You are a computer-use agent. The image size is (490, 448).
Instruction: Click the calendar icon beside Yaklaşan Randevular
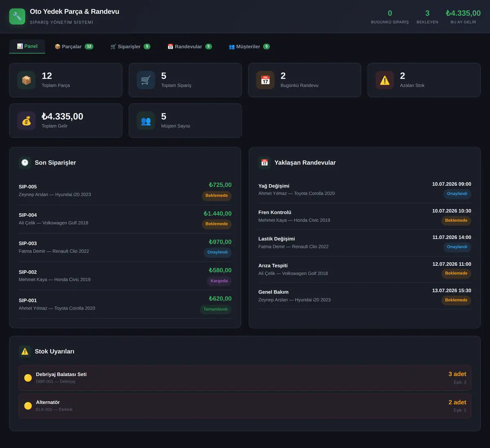coord(265,163)
